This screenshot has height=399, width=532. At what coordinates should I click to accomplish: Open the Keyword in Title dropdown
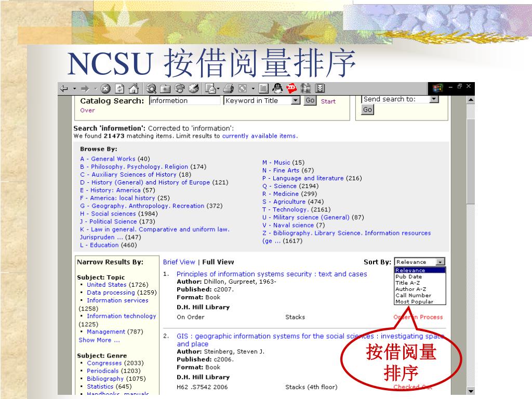(262, 100)
